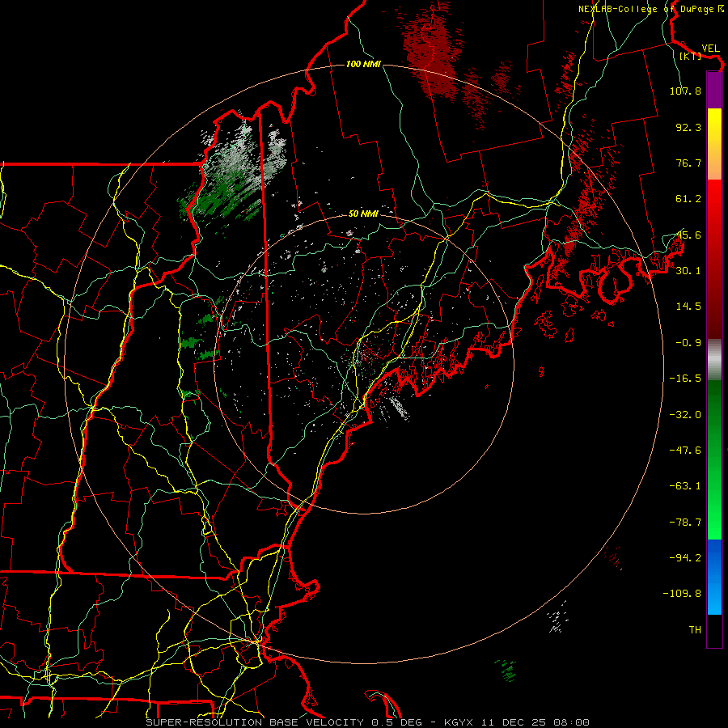Viewport: 728px width, 728px height.
Task: Click the -109.8 legend value
Action: click(683, 594)
